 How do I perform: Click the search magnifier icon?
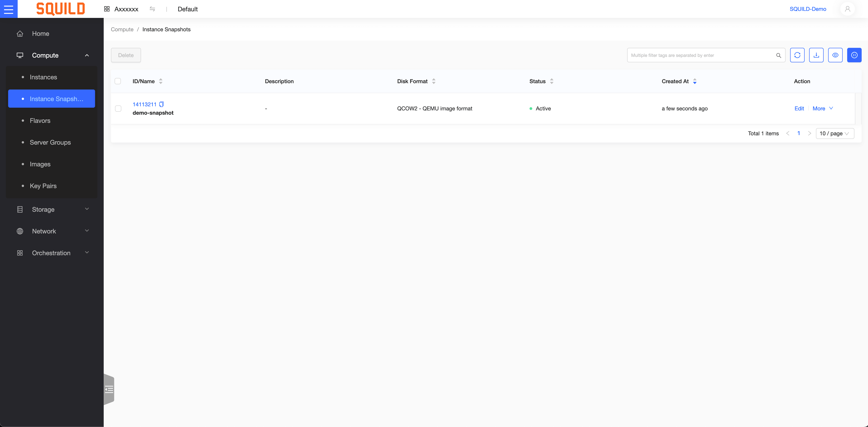(778, 55)
